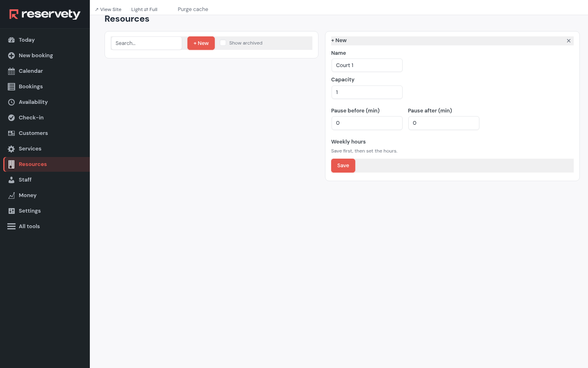The image size is (588, 368).
Task: Click Purge cache in top bar
Action: click(x=193, y=9)
